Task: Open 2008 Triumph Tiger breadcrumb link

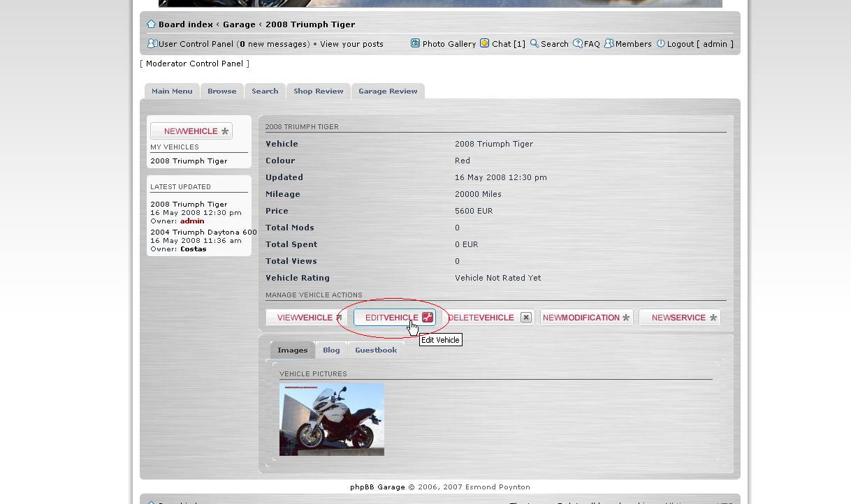Action: (310, 24)
